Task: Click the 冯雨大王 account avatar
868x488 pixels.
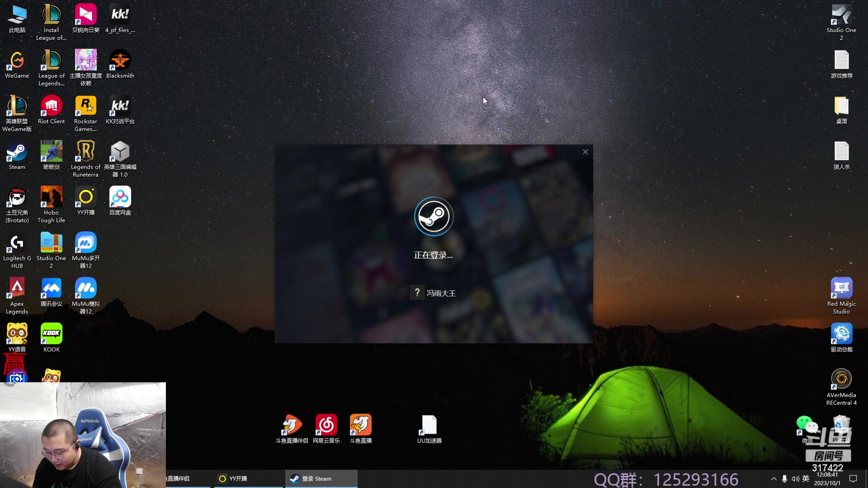Action: (417, 293)
